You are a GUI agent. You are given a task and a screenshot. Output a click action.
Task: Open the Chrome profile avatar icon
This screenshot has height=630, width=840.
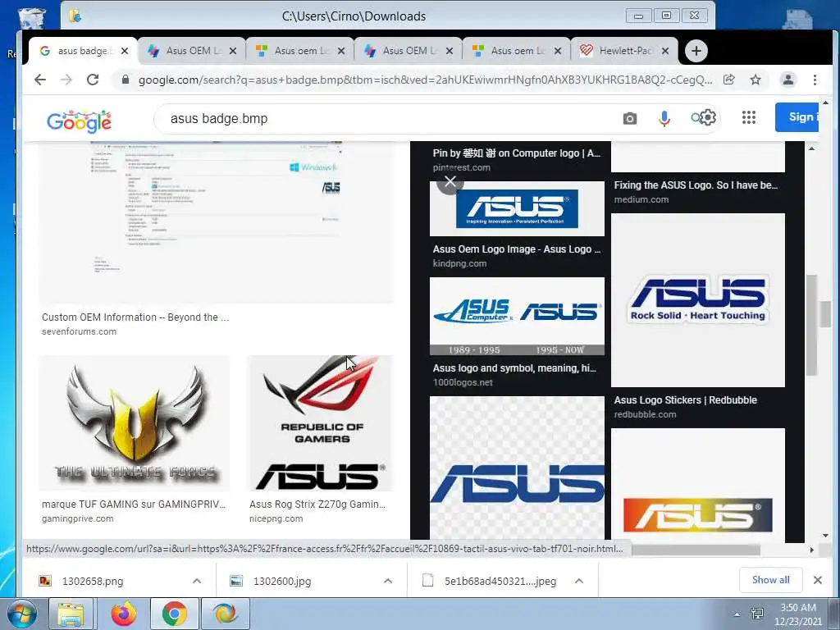(788, 80)
